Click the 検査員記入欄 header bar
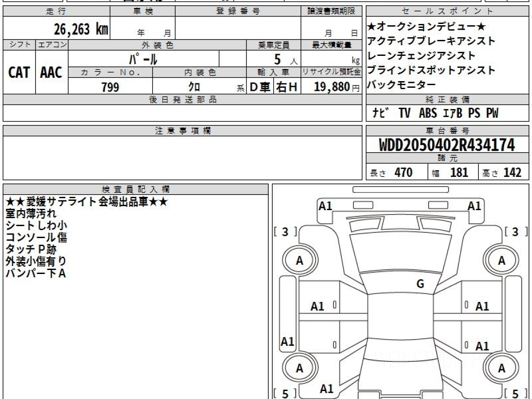The image size is (532, 399). tap(136, 189)
